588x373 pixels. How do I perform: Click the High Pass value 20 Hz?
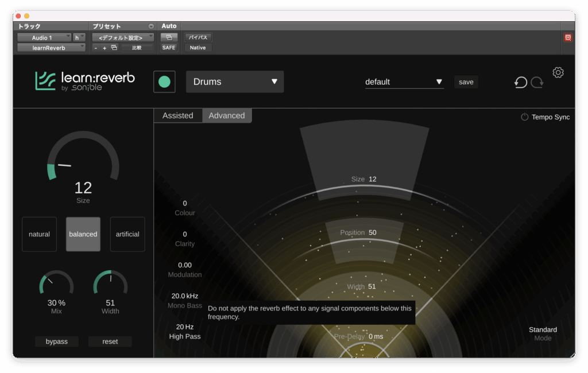(x=185, y=327)
